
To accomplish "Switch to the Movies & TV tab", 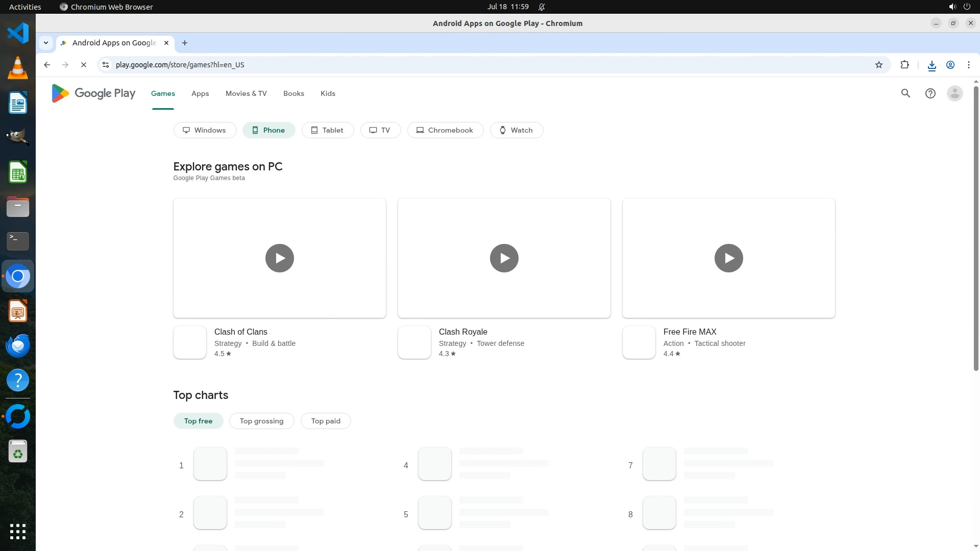I will coord(246,93).
